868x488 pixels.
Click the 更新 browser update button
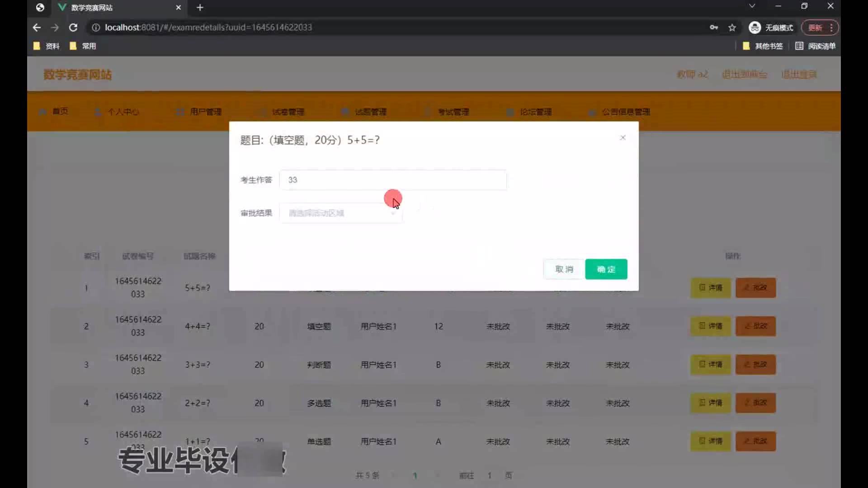point(816,28)
